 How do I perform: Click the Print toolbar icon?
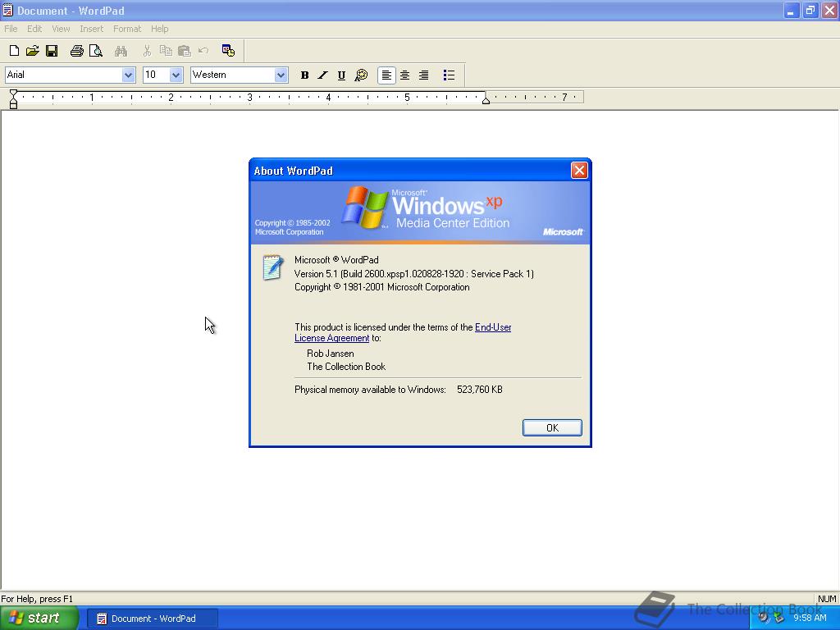[77, 51]
